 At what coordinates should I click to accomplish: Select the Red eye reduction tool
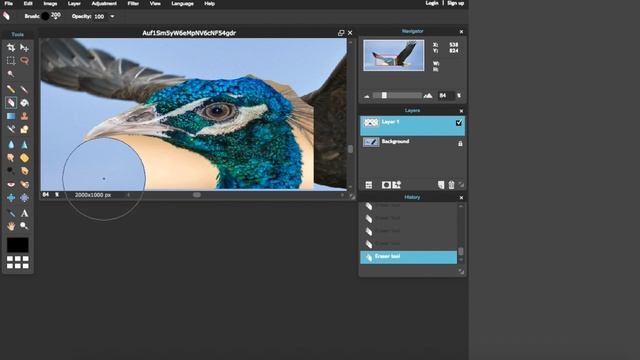[x=11, y=184]
